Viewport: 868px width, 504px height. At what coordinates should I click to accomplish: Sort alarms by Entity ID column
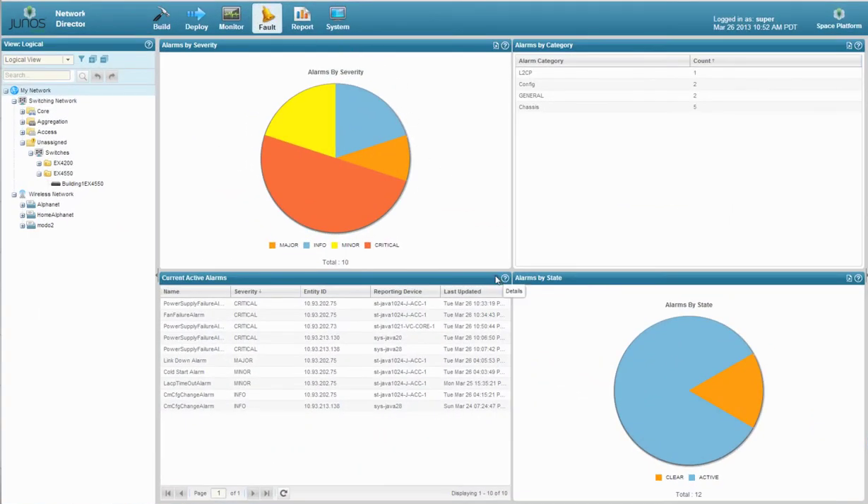coord(335,291)
